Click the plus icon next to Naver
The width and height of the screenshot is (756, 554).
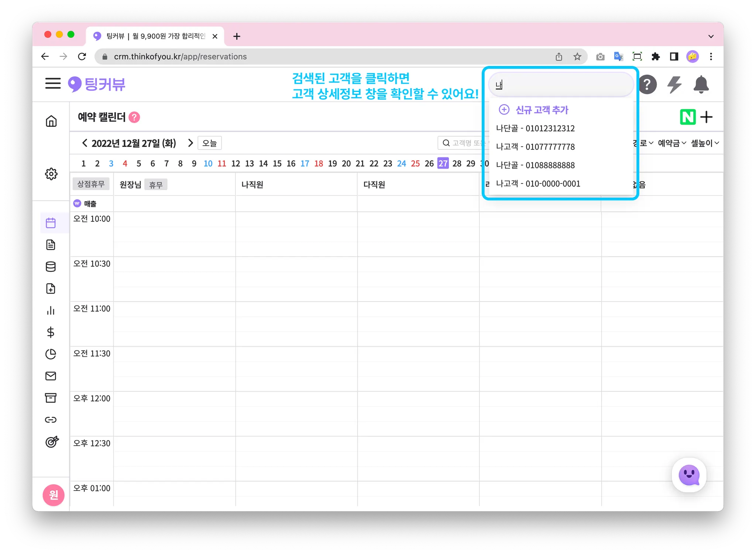(x=707, y=117)
